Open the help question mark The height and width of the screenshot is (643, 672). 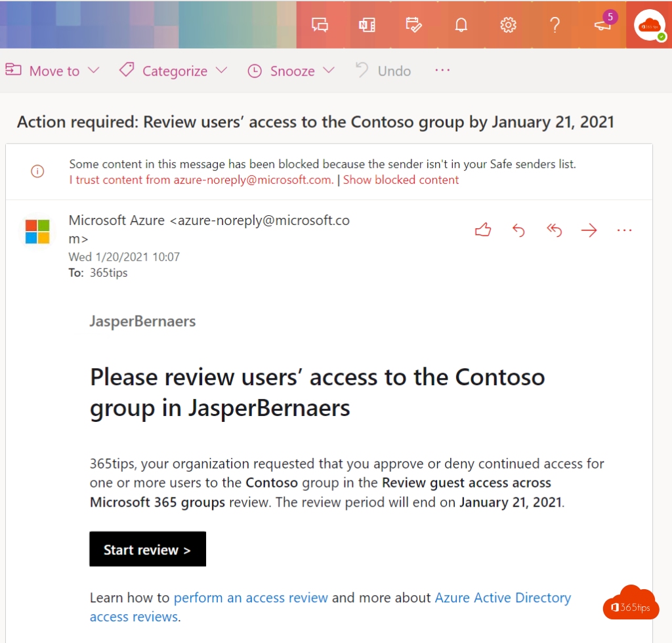555,25
